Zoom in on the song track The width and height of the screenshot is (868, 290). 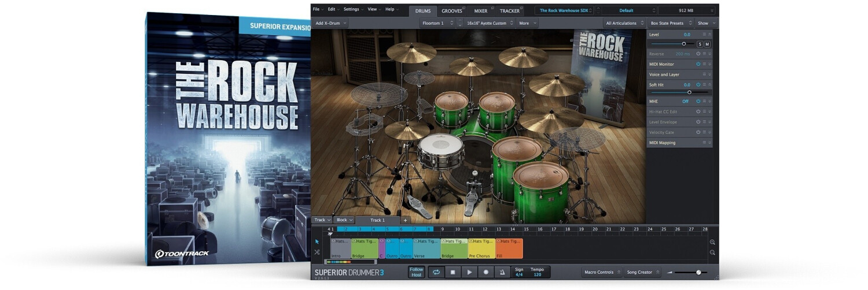(x=712, y=242)
